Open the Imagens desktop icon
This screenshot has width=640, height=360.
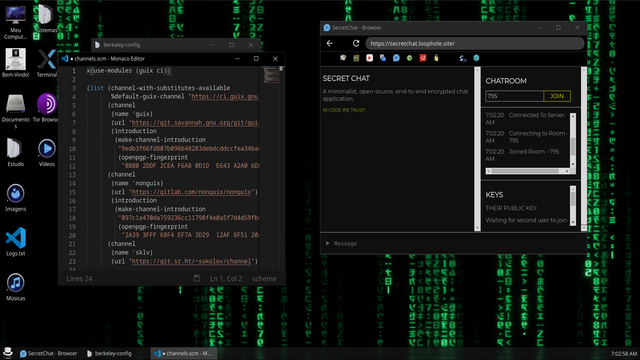pyautogui.click(x=16, y=198)
